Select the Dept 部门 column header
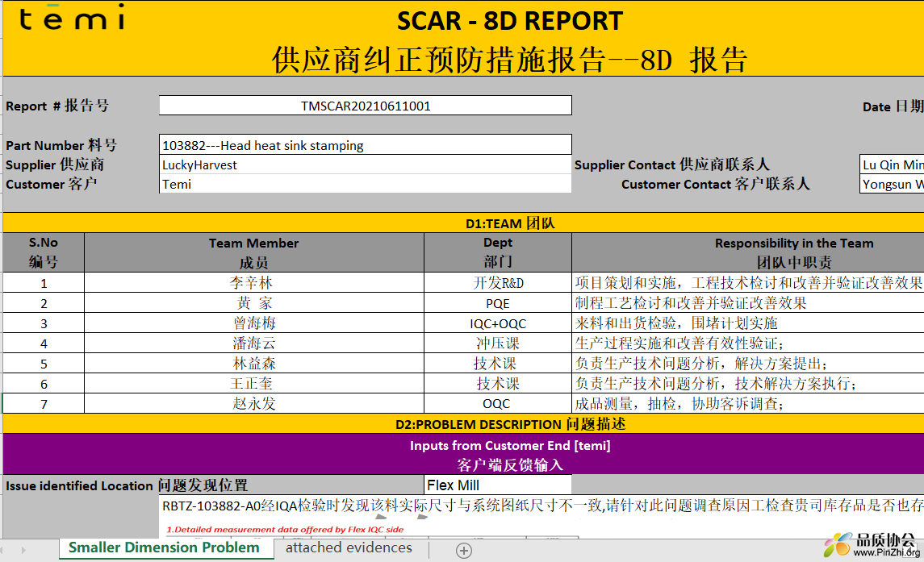The height and width of the screenshot is (562, 924). [x=498, y=252]
